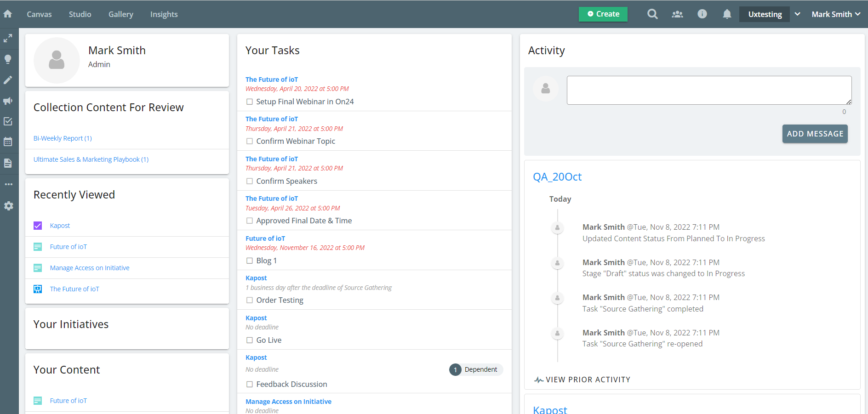Open the Canvas tab

pos(39,14)
